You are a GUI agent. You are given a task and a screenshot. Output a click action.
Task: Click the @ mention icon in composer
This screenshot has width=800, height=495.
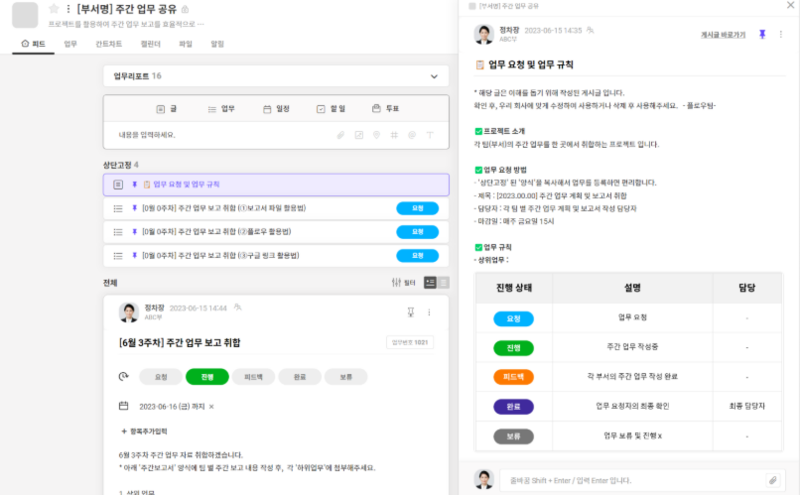coord(412,135)
